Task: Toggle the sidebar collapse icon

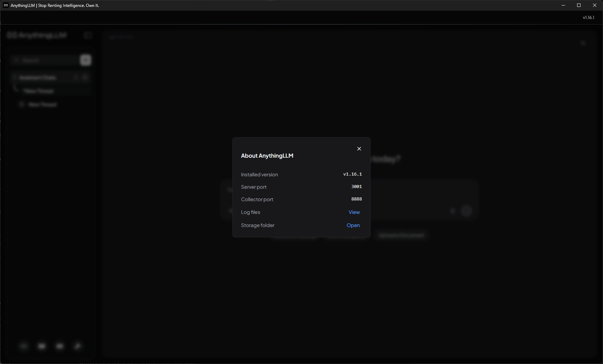Action: point(88,35)
